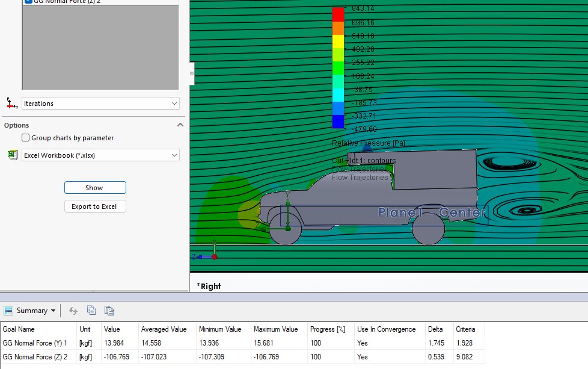The height and width of the screenshot is (369, 588).
Task: Click the Cut Plot 1: contours label
Action: coord(364,161)
